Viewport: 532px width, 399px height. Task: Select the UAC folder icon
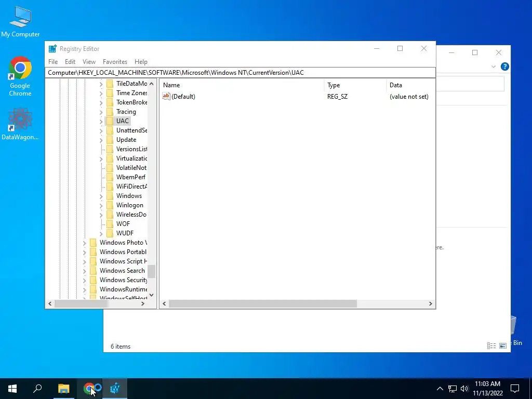110,121
